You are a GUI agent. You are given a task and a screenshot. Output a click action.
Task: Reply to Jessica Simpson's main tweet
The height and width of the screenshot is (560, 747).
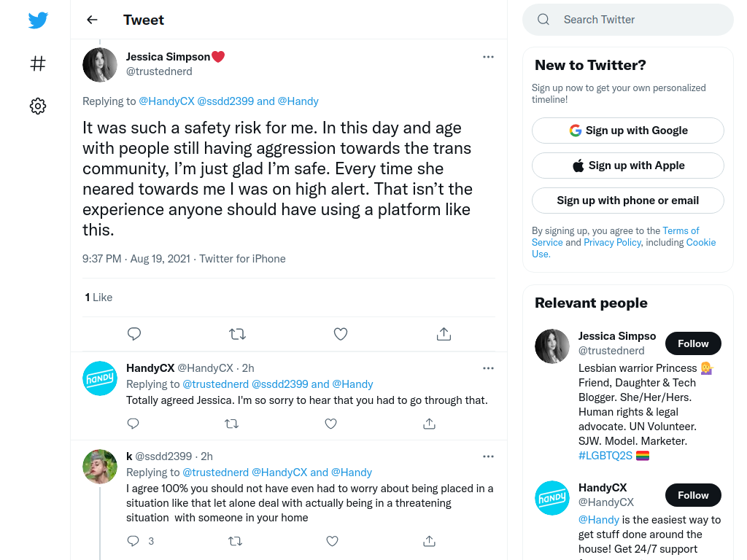click(x=134, y=334)
